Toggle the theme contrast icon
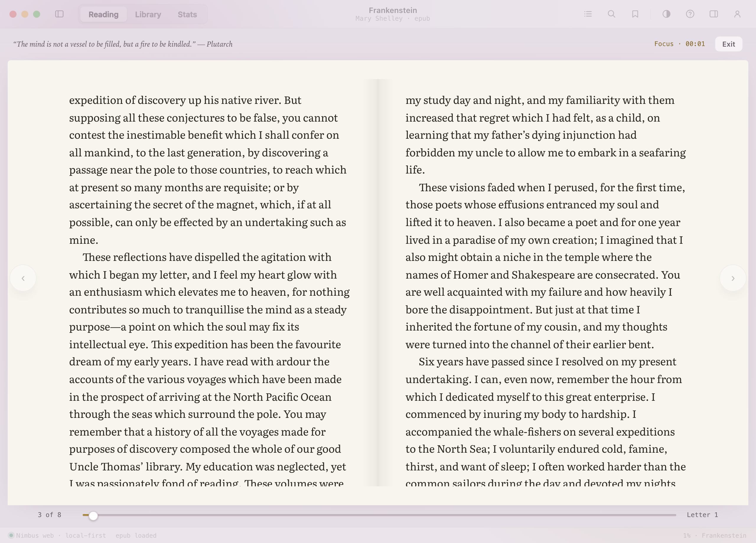This screenshot has width=756, height=543. pyautogui.click(x=666, y=14)
